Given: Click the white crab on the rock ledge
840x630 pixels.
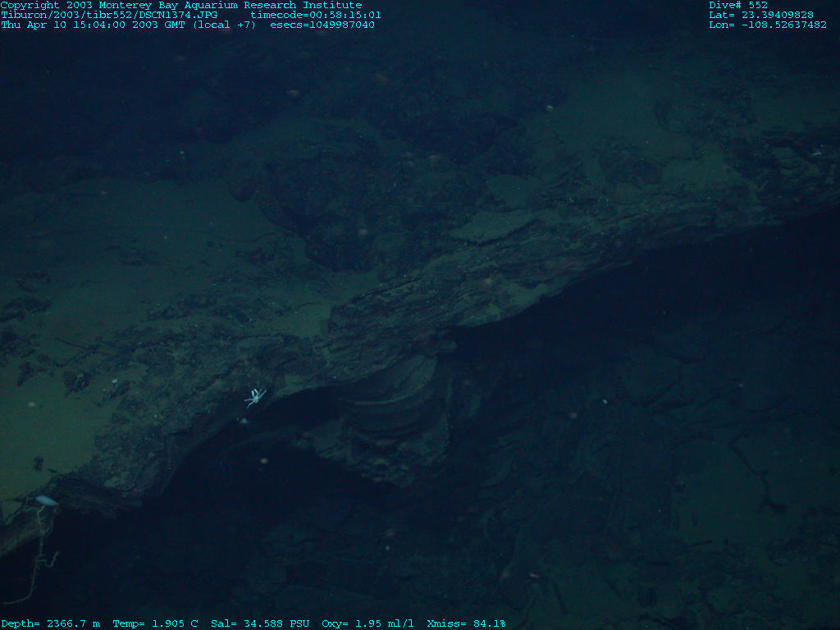Looking at the screenshot, I should coord(255,397).
